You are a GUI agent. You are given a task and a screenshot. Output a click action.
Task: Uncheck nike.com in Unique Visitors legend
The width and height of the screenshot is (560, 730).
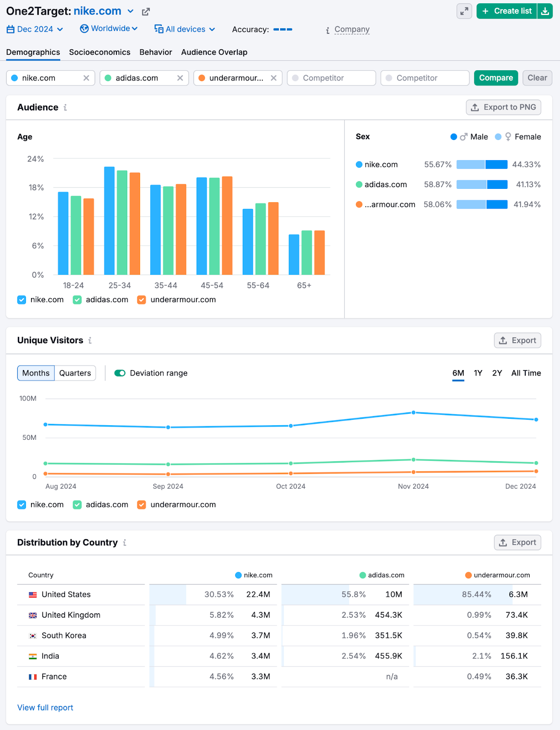pyautogui.click(x=21, y=505)
